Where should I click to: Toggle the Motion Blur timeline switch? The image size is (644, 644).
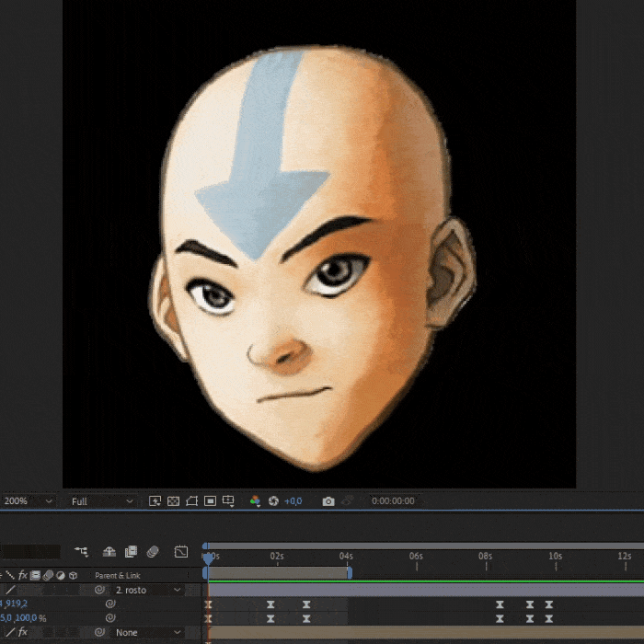tap(153, 552)
